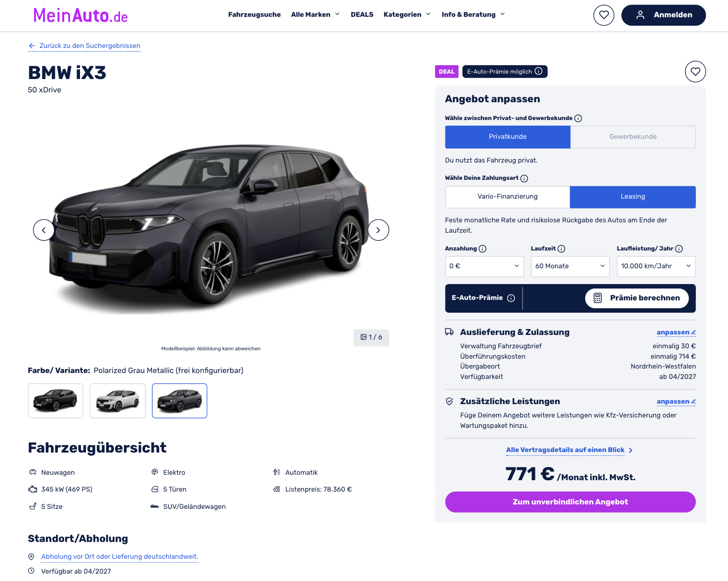Open info icon next to E-Auto-Prämie möglich
Screen dimensions: 728x581
[x=539, y=71]
